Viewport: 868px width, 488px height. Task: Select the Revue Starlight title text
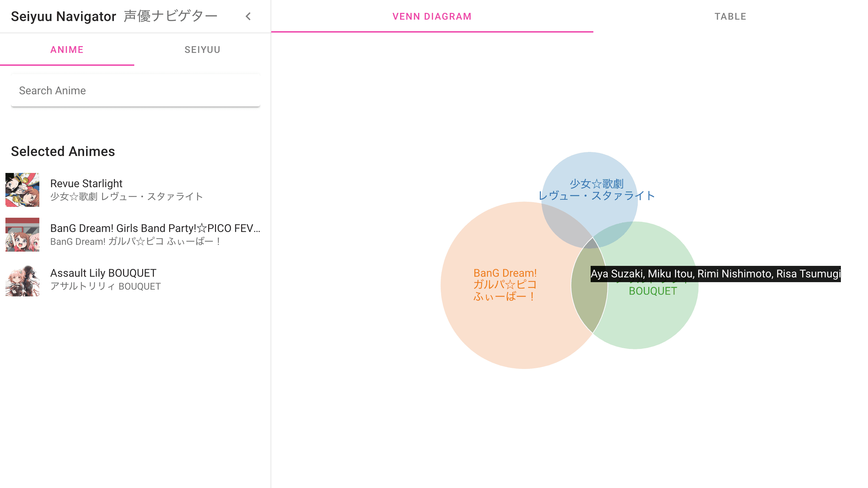pos(86,183)
